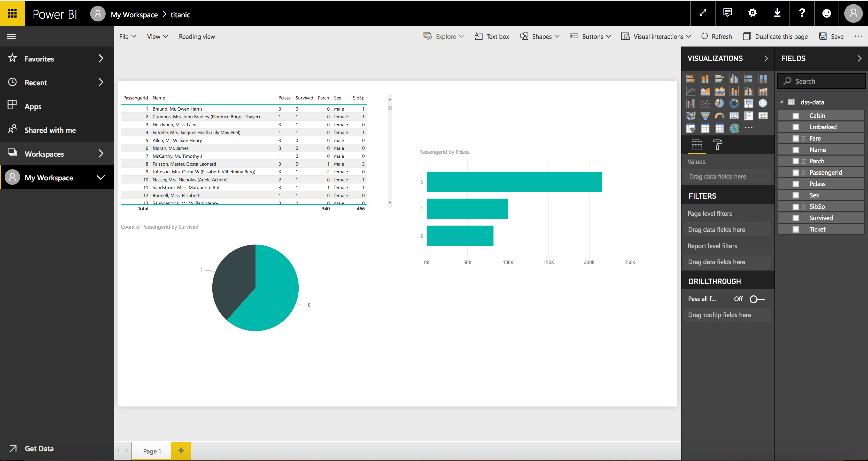Save the report

click(831, 36)
